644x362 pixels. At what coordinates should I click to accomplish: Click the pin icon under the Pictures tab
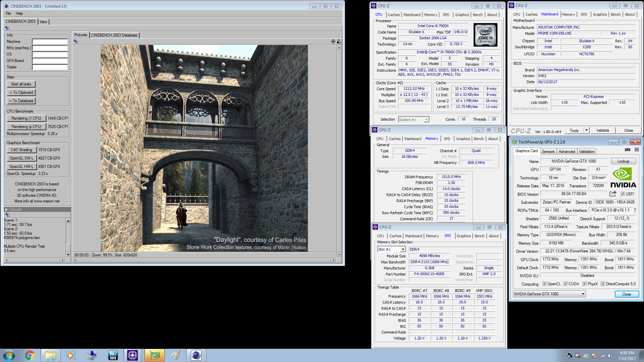point(76,42)
